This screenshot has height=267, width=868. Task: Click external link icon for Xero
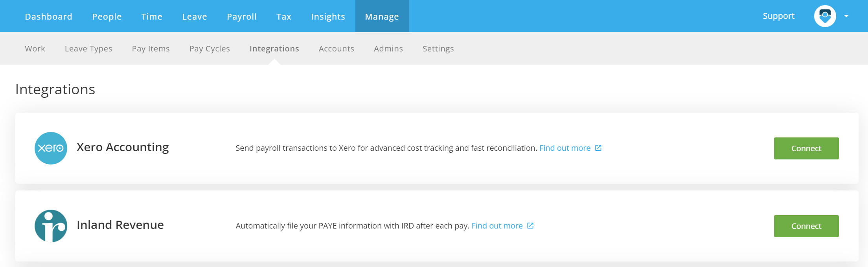(598, 148)
